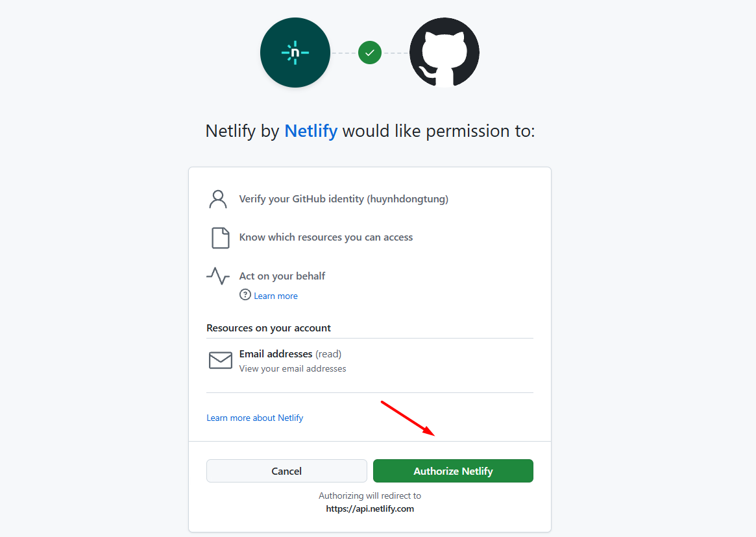Click the person icon next to GitHub identity

pos(218,198)
